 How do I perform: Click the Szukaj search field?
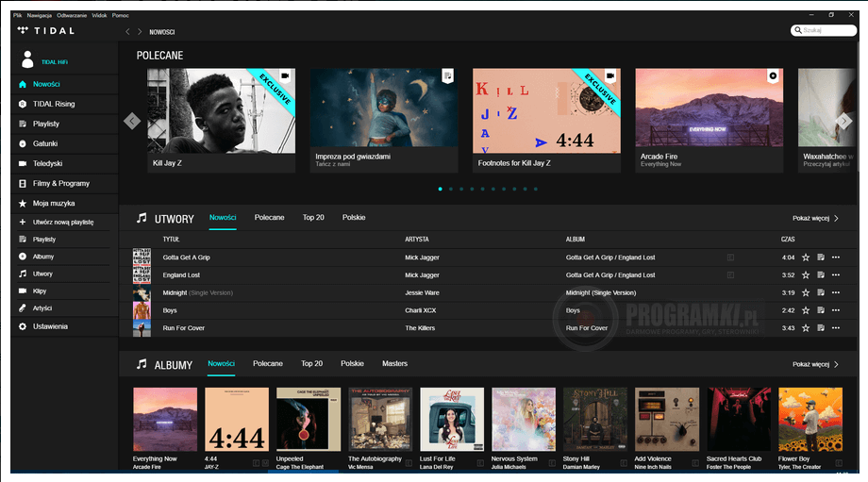coord(824,30)
